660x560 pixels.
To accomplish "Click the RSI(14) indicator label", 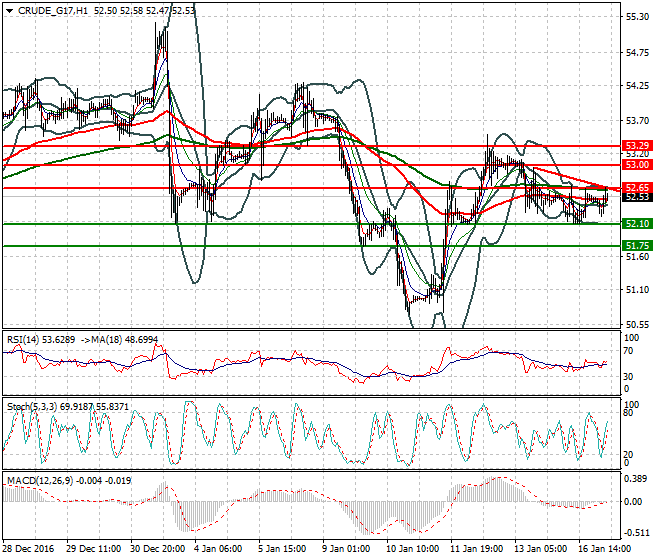I will point(26,340).
